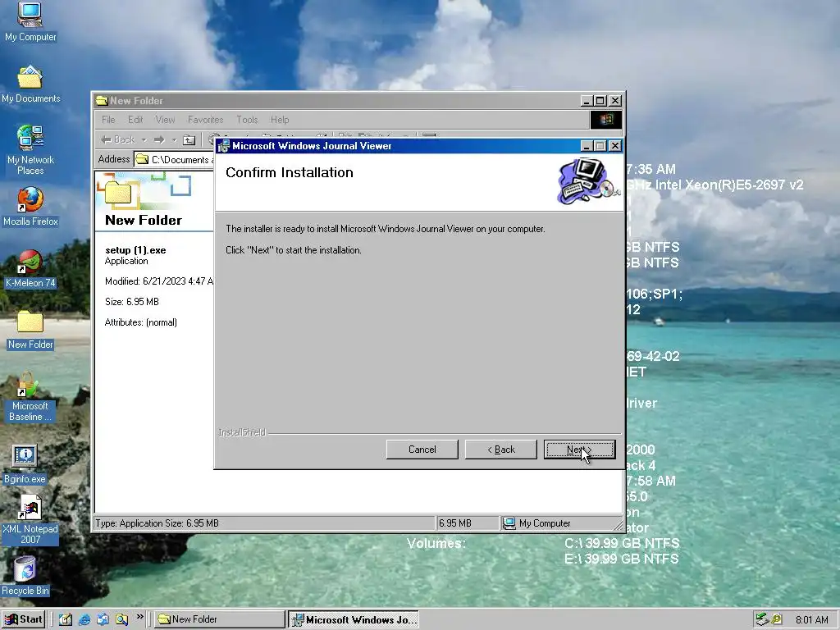
Task: Click the 'Modified: 6/21/2023' text
Action: pyautogui.click(x=158, y=281)
